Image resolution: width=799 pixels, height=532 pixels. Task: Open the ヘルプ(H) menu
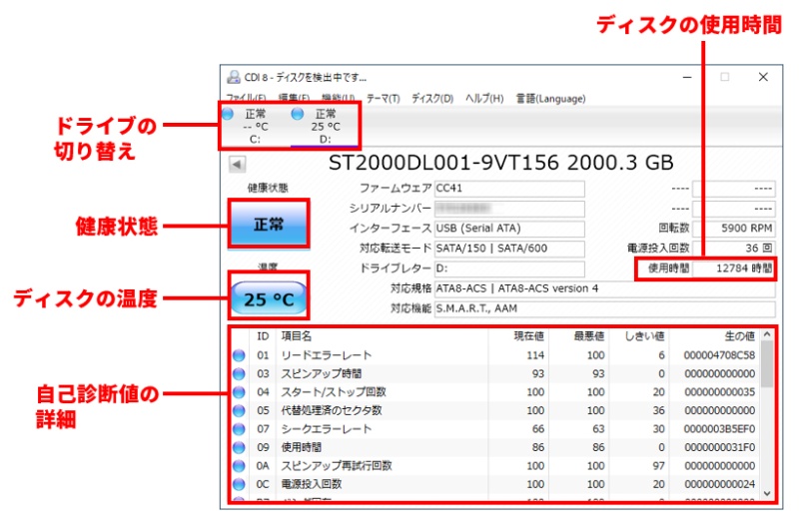(484, 99)
